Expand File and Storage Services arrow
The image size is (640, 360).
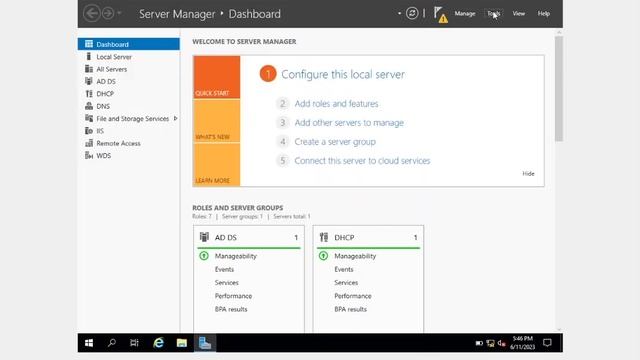point(176,118)
